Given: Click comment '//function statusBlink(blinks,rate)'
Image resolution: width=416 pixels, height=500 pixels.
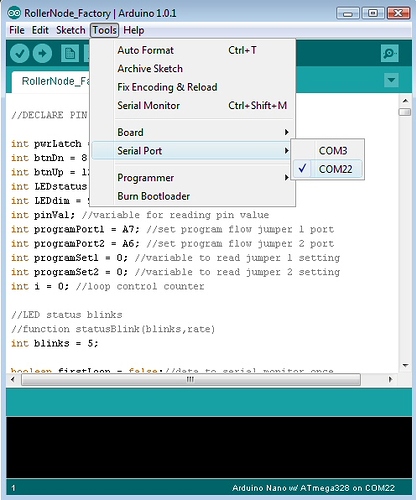Looking at the screenshot, I should 113,329.
